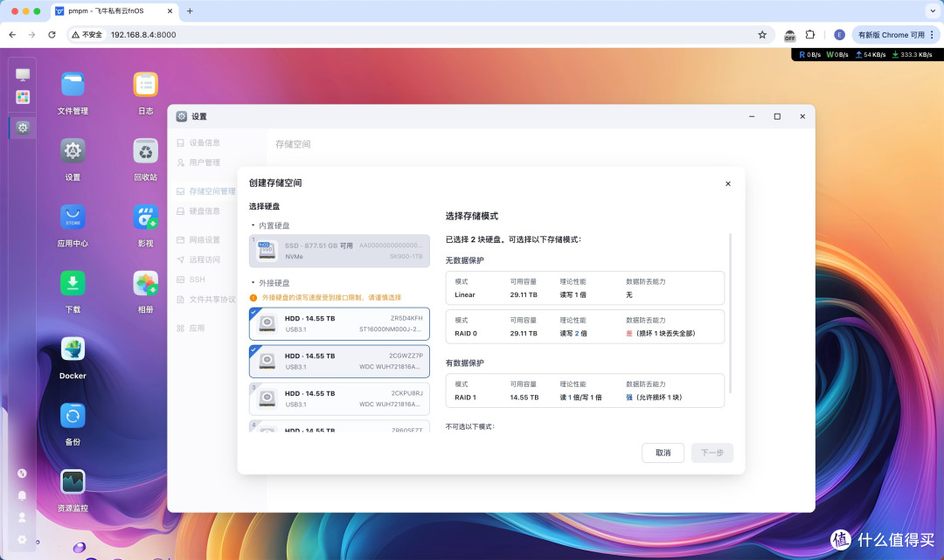Click the desktop monitor icon in left dock
Screen dimensions: 944x560
click(x=23, y=74)
